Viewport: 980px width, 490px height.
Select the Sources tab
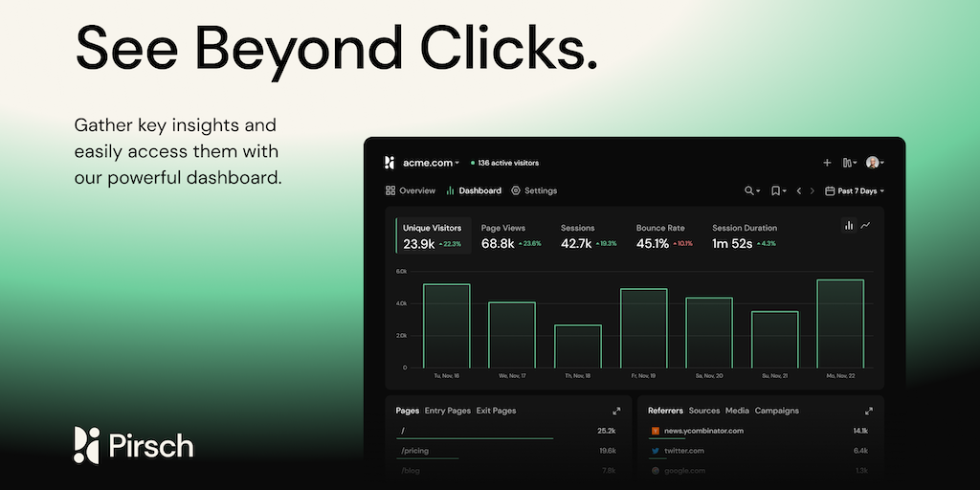[704, 411]
